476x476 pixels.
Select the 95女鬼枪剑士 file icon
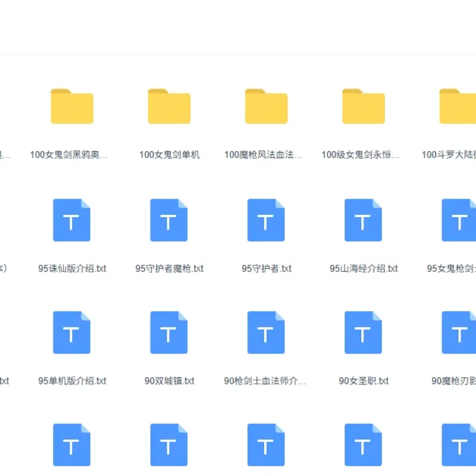tap(459, 220)
